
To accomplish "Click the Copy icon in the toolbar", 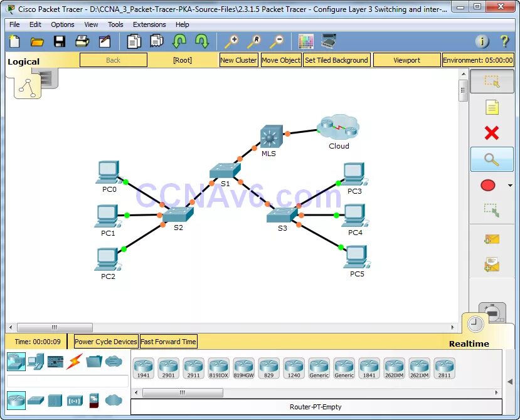I will [x=134, y=42].
